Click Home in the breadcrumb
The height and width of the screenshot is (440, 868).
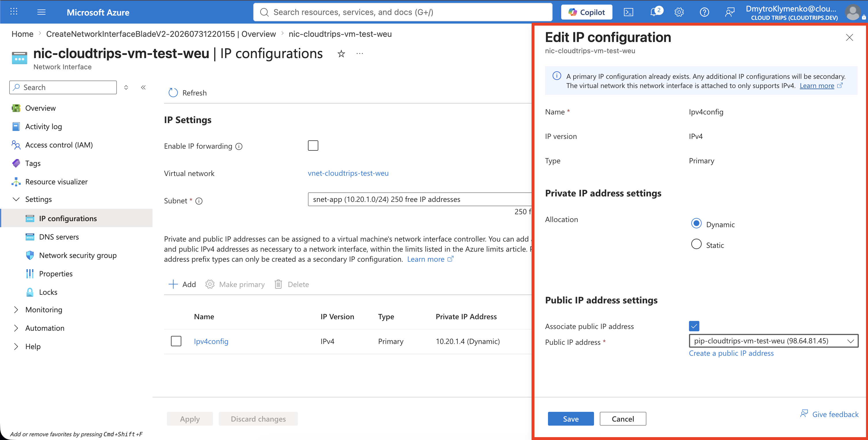[x=22, y=34]
